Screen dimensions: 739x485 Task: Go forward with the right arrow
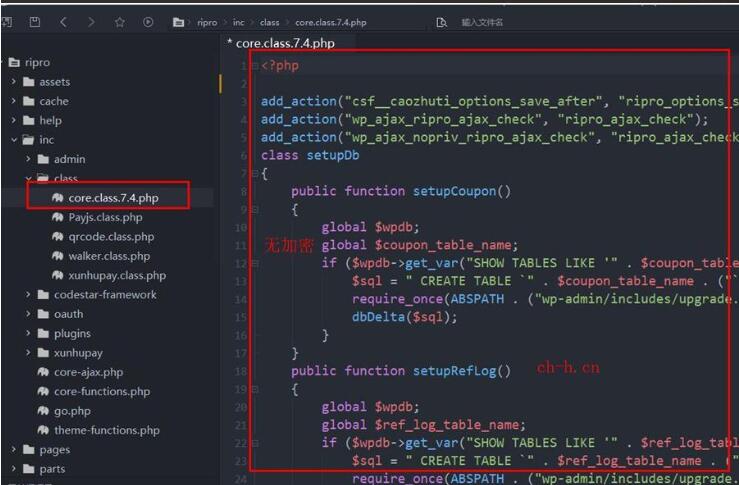(x=91, y=21)
